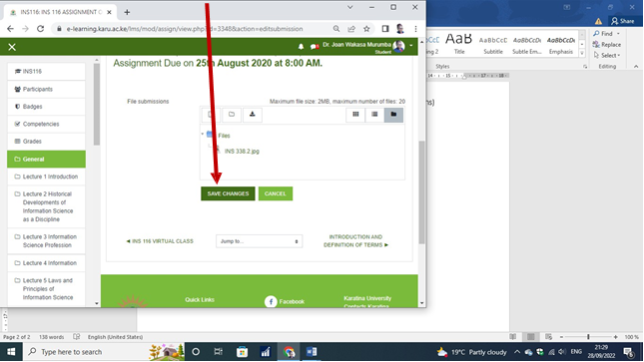Viewport: 644px width, 362px height.
Task: Open the zoom magnifier in the address bar
Action: (336, 29)
